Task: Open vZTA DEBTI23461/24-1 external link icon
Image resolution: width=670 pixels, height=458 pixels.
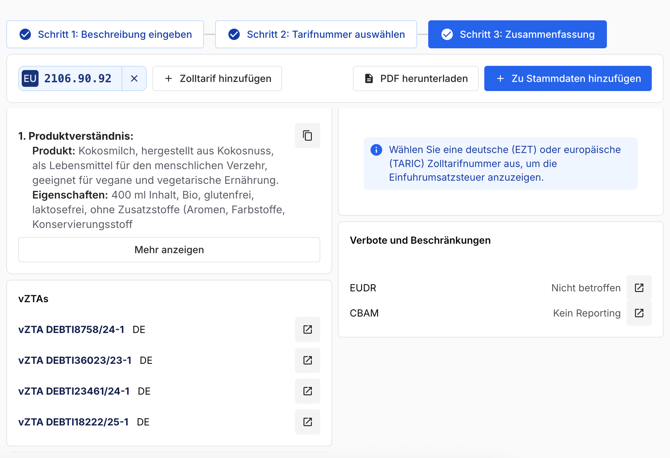Action: pos(307,391)
